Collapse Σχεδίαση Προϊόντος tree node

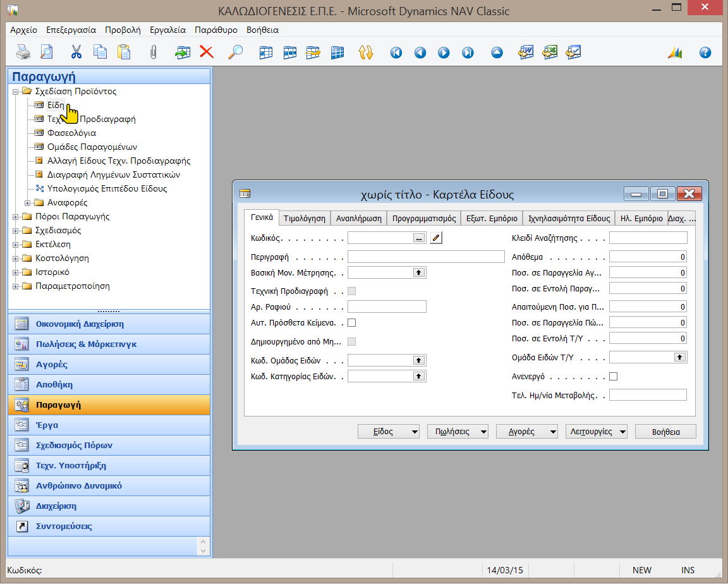point(15,92)
